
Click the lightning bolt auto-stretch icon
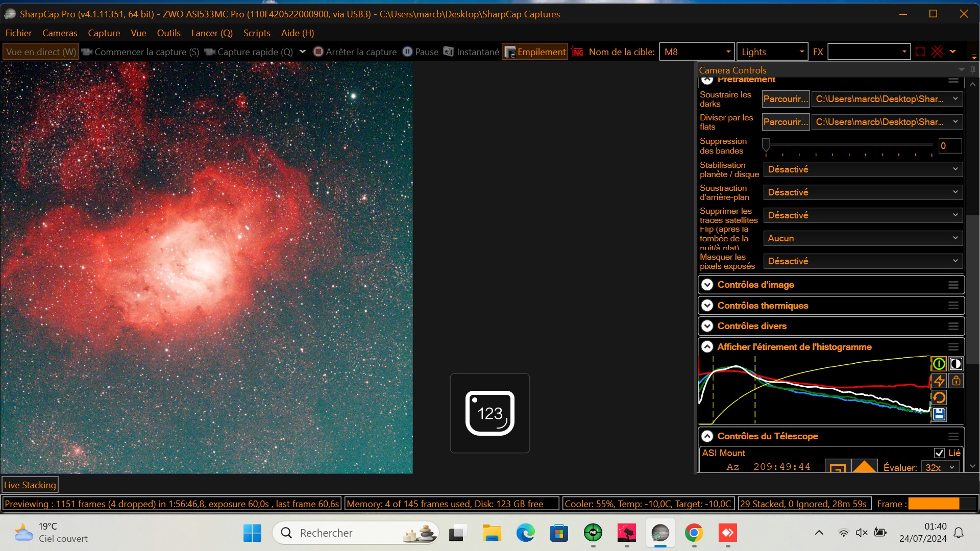(x=939, y=381)
